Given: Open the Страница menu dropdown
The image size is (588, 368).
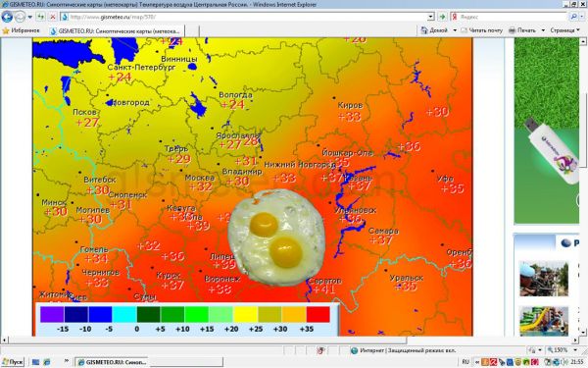Looking at the screenshot, I should [564, 30].
